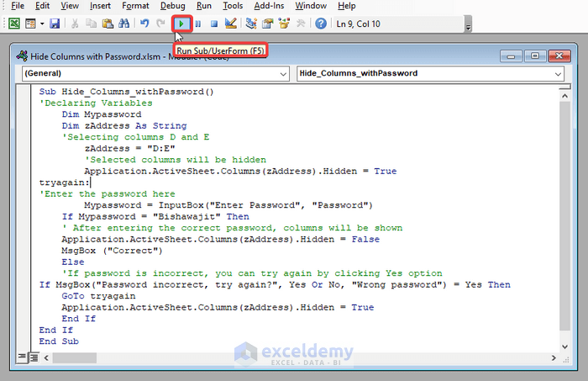Open the Help menu
The height and width of the screenshot is (381, 588).
[x=346, y=6]
